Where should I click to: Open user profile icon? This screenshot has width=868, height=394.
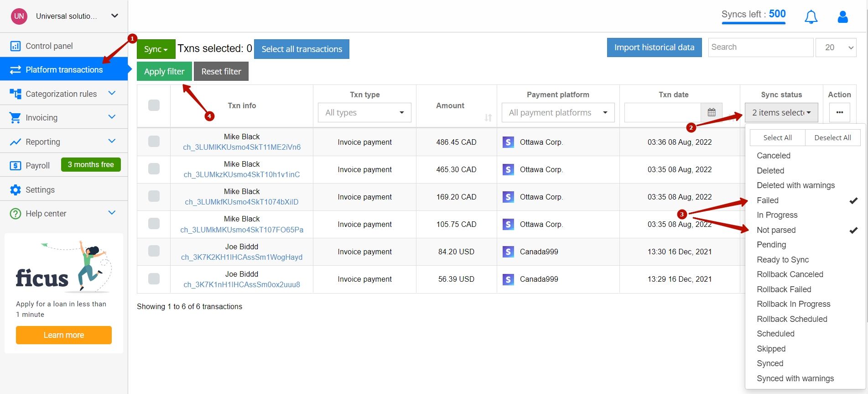tap(843, 17)
